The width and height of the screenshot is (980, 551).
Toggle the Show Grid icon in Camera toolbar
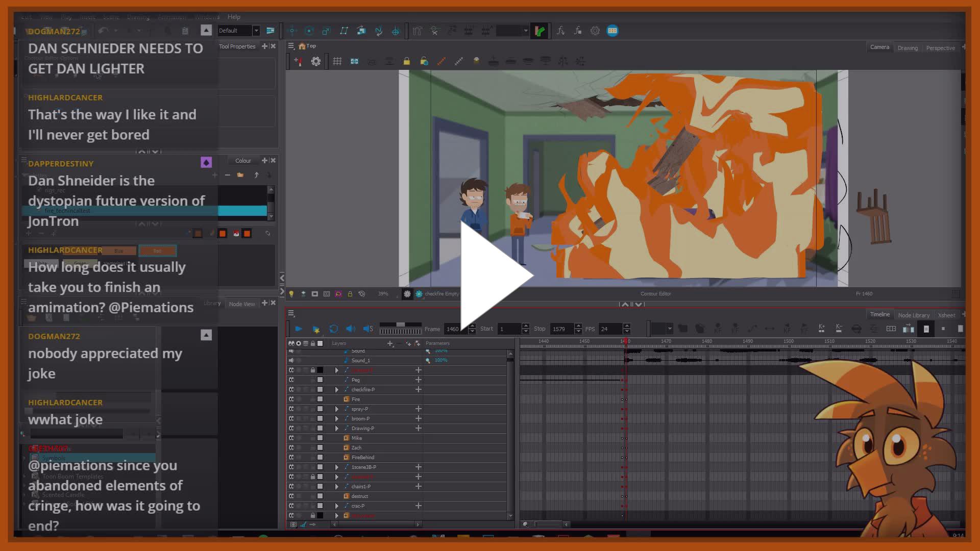[x=337, y=61]
